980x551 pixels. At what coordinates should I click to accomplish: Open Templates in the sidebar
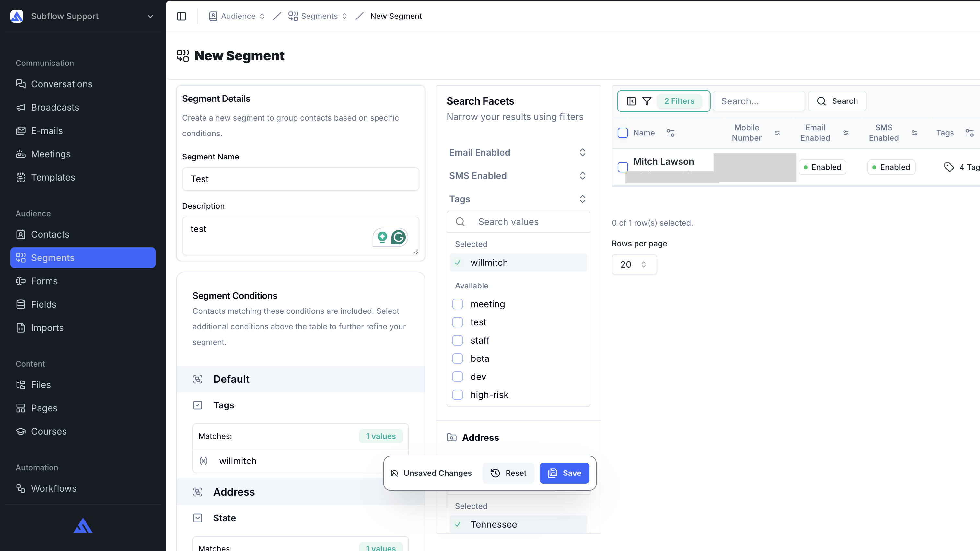[83, 177]
